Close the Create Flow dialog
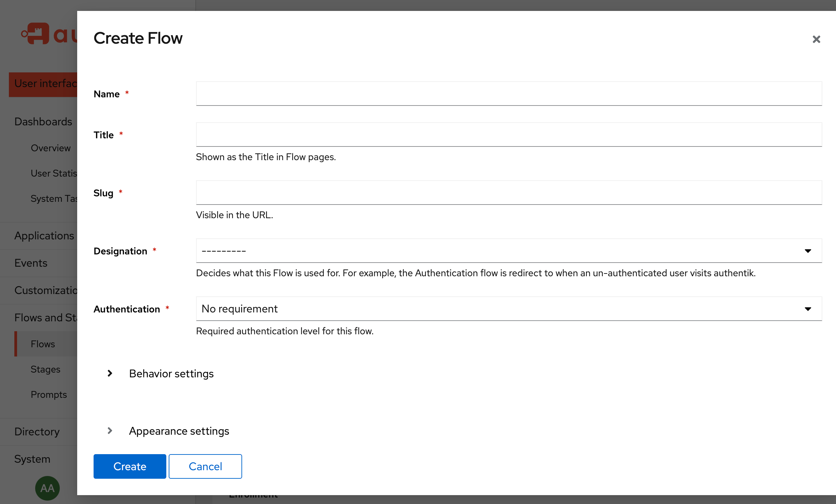Viewport: 836px width, 504px height. 817,39
